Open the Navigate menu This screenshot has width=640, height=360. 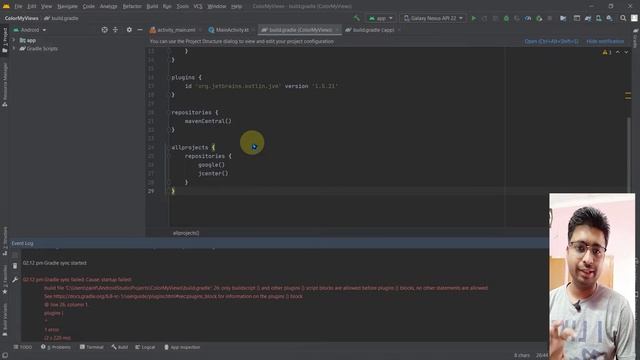tap(67, 6)
